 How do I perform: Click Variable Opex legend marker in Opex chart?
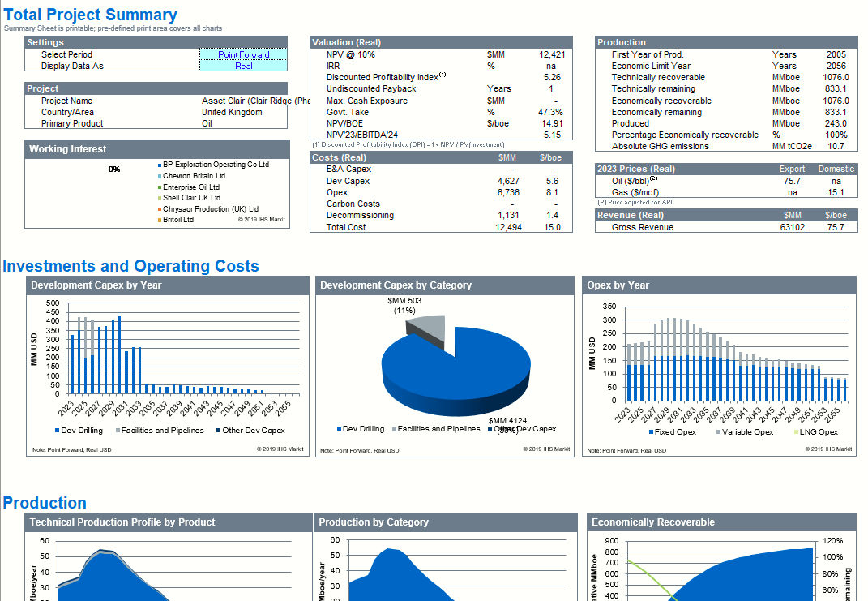pos(719,432)
